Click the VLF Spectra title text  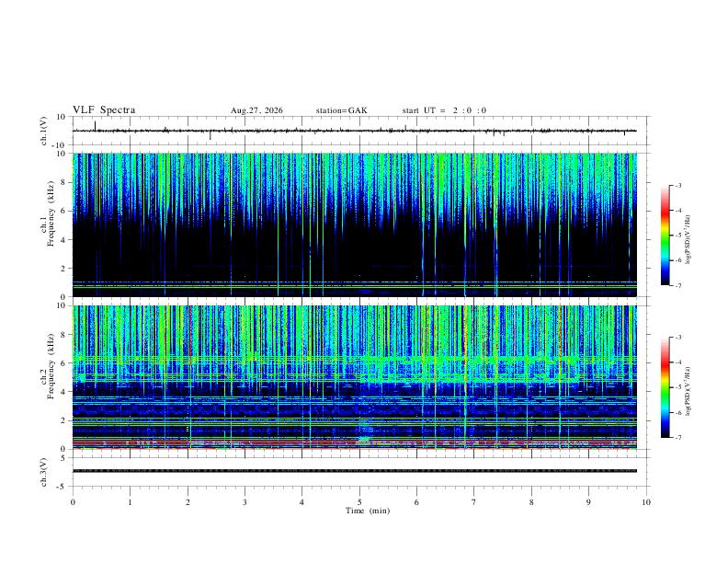click(x=104, y=110)
